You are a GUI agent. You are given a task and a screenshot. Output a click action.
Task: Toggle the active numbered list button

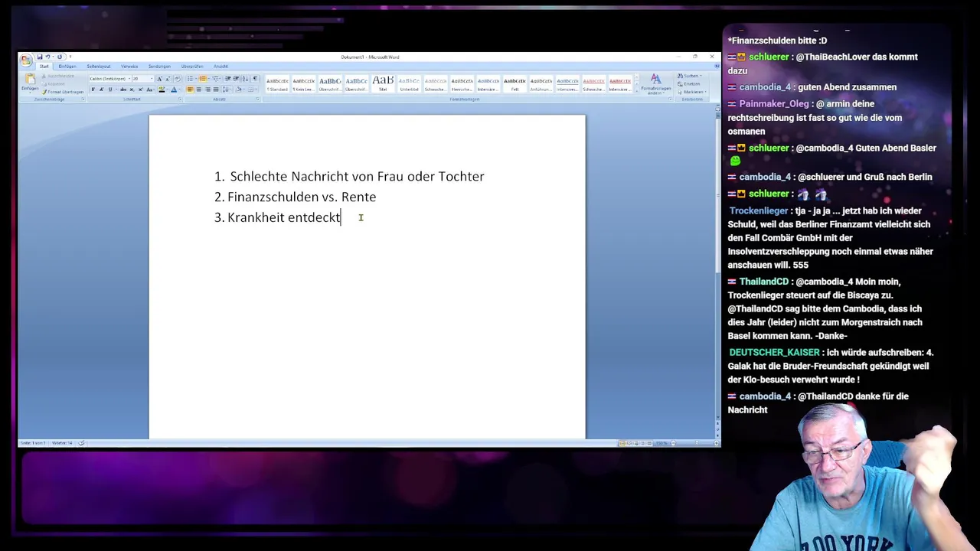click(x=202, y=79)
